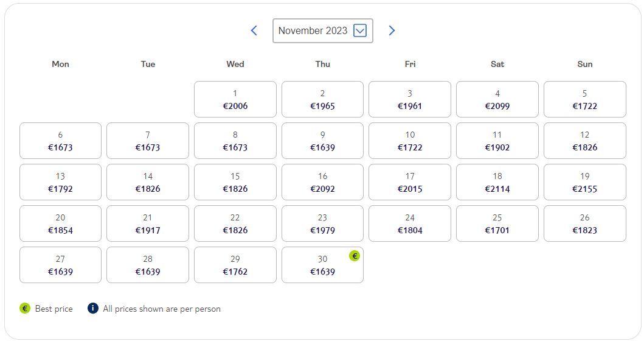Select November 1 priced €2006

tap(235, 99)
